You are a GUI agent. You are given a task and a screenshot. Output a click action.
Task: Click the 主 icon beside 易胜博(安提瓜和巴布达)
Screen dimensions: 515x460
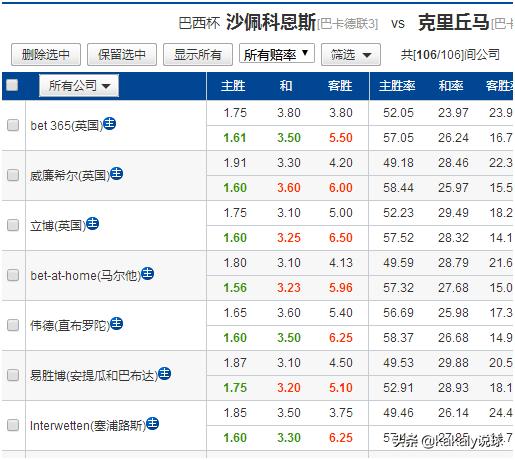click(x=164, y=374)
